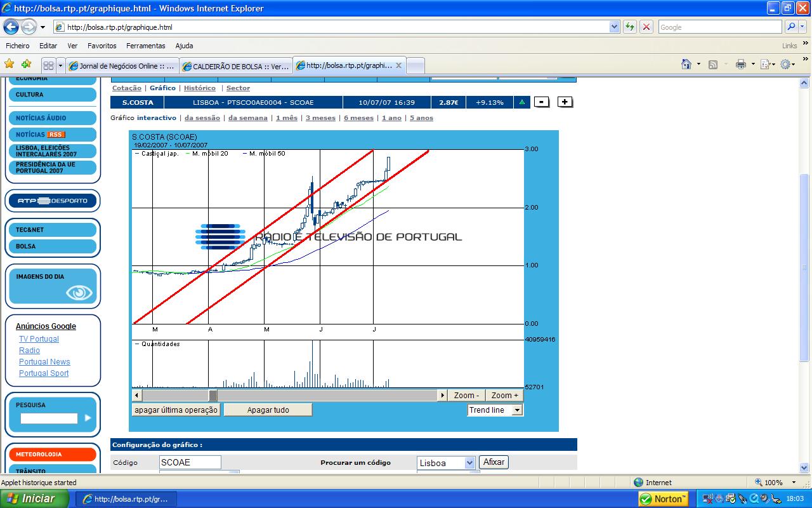
Task: Open Favorites Center star icon
Action: [x=10, y=64]
